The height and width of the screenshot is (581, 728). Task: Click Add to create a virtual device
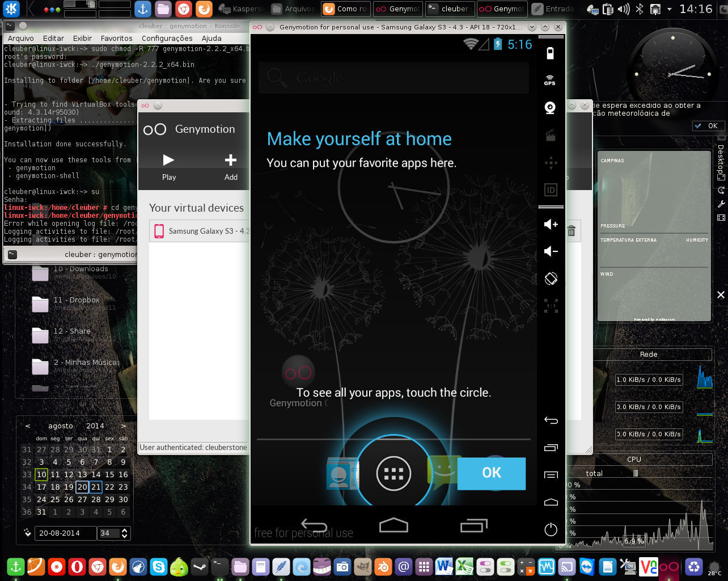[x=231, y=167]
